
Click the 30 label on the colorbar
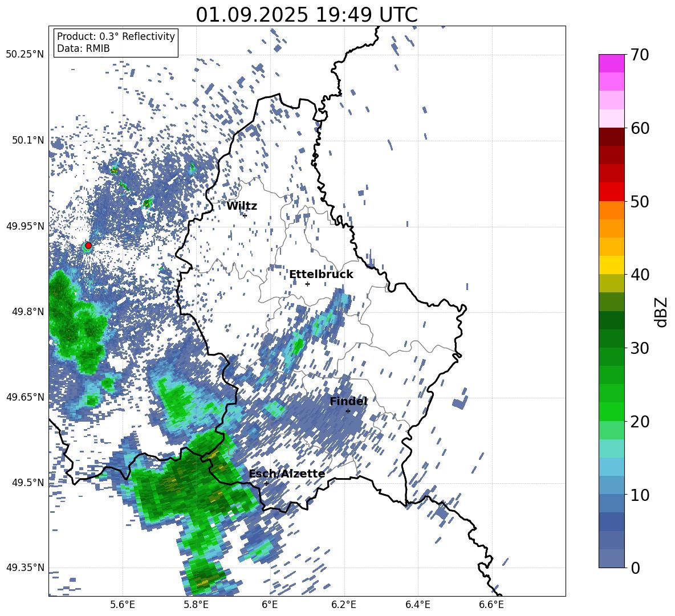pyautogui.click(x=640, y=348)
